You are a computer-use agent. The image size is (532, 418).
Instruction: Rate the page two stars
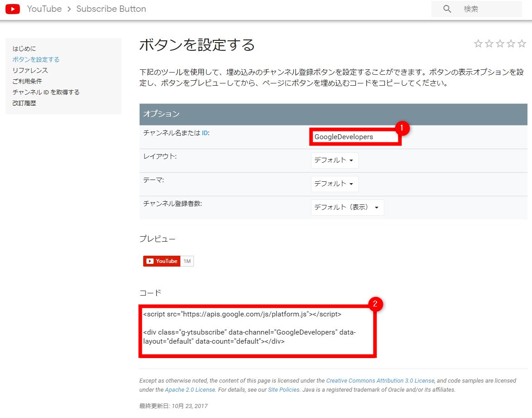pos(489,44)
